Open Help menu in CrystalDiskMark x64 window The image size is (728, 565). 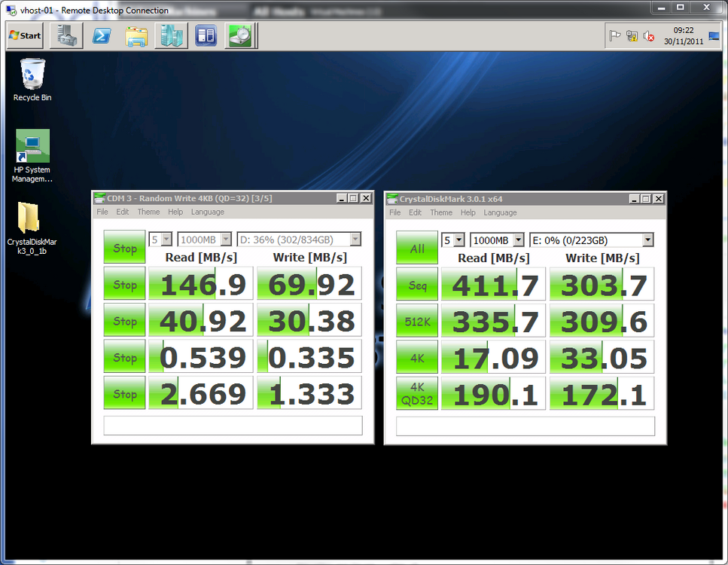coord(468,212)
